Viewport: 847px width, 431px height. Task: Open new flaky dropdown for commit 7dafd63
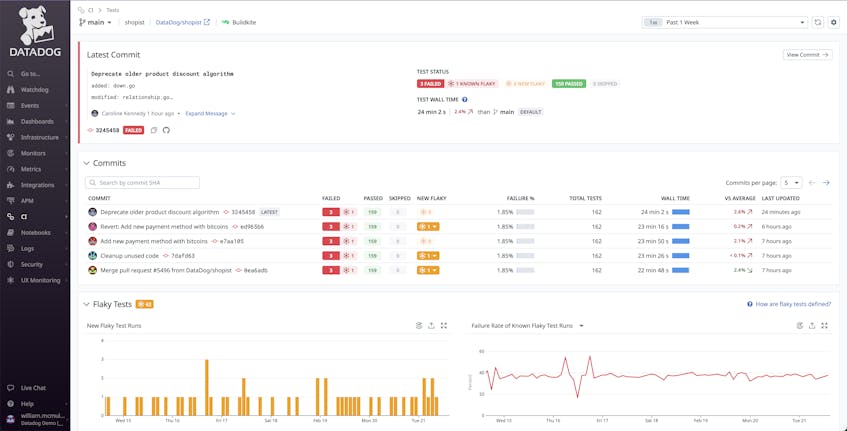[x=428, y=255]
